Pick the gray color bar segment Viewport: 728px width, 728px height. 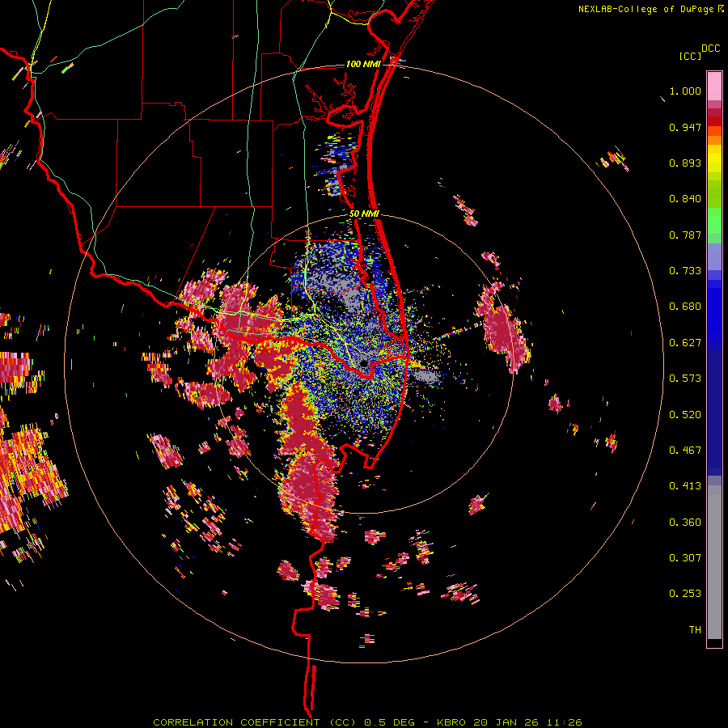tap(714, 562)
